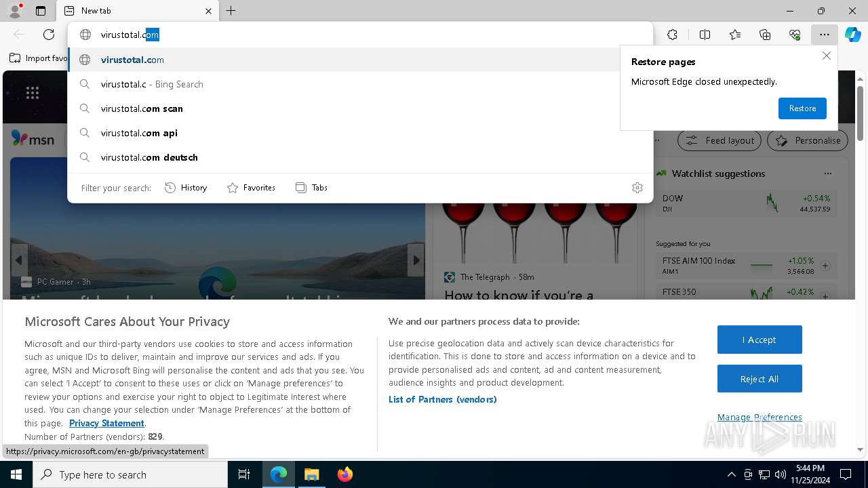
Task: Open Browser essentials heart icon
Action: 795,35
